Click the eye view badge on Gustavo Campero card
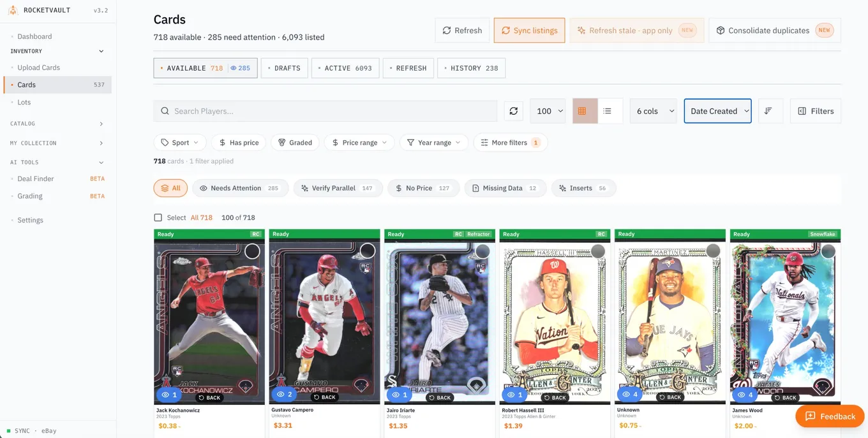 [285, 395]
